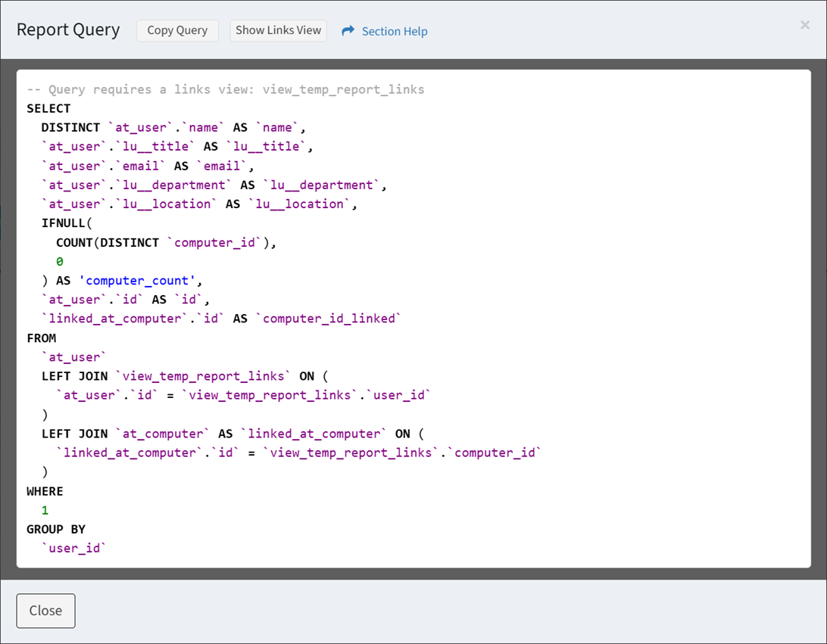
Task: Click the GROUP BY keyword
Action: pyautogui.click(x=56, y=529)
